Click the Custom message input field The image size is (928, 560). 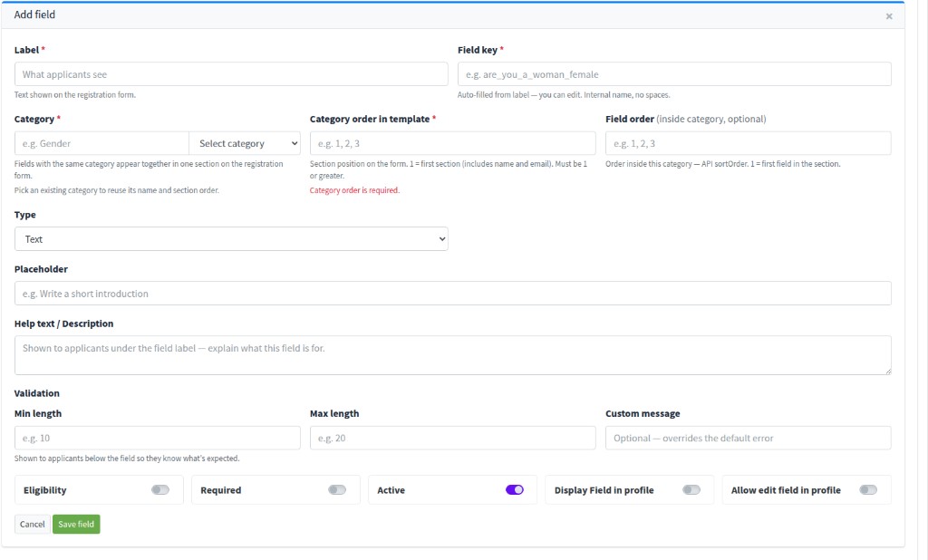748,438
